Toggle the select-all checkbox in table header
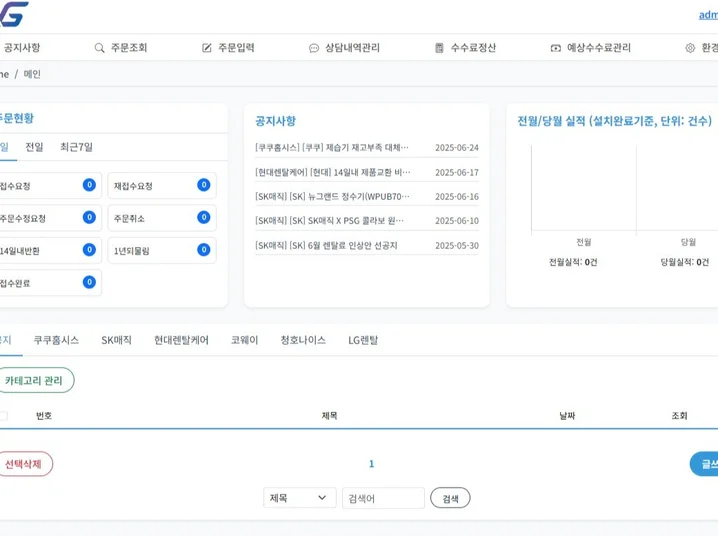 [x=4, y=416]
